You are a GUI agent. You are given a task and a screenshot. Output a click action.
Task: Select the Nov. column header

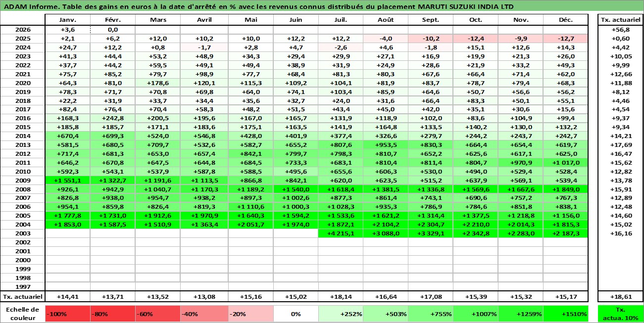pyautogui.click(x=521, y=20)
